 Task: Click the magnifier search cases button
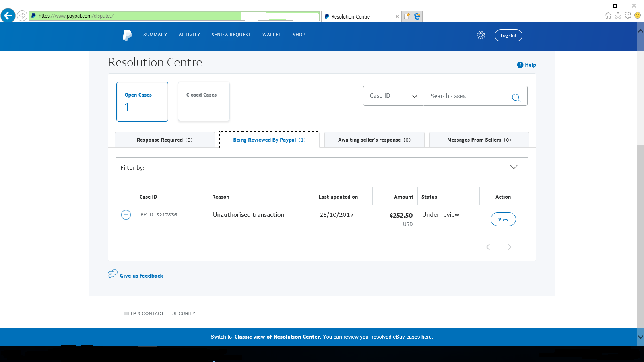tap(516, 96)
